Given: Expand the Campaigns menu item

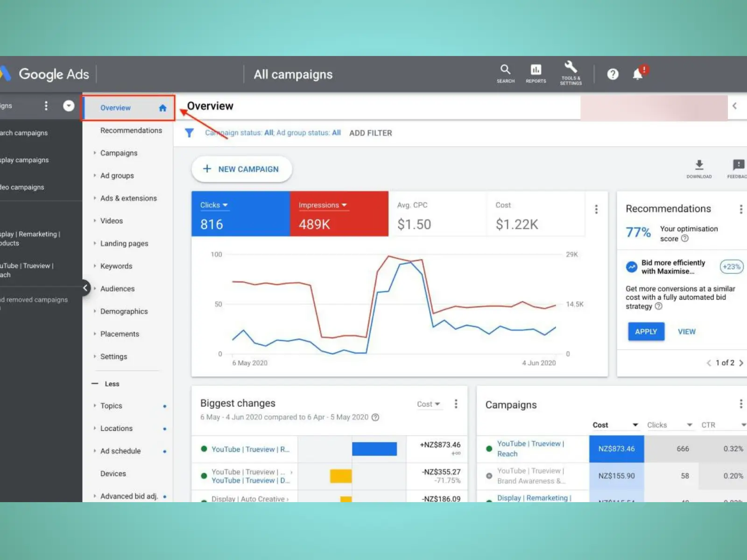Looking at the screenshot, I should click(119, 153).
